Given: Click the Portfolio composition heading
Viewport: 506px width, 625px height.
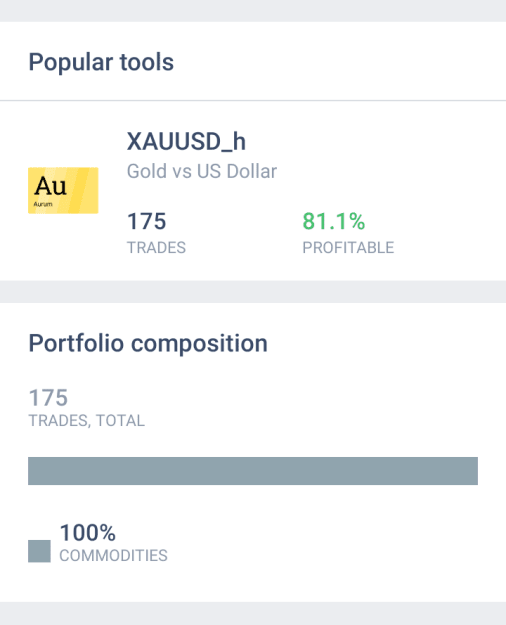Looking at the screenshot, I should (x=148, y=343).
